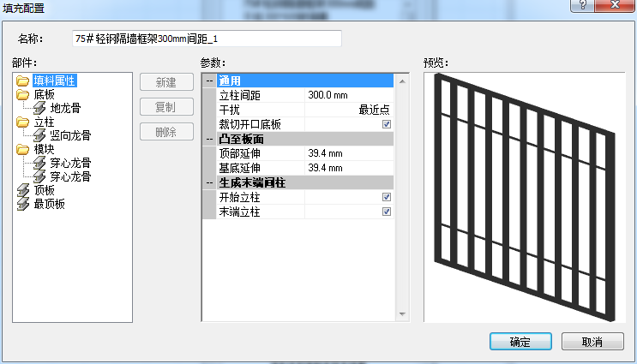Click the 模块 folder icon
This screenshot has height=364, width=637.
23,149
